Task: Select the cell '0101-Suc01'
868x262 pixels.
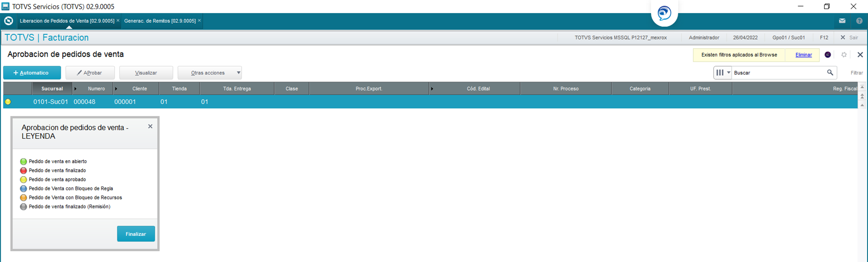Action: 51,102
